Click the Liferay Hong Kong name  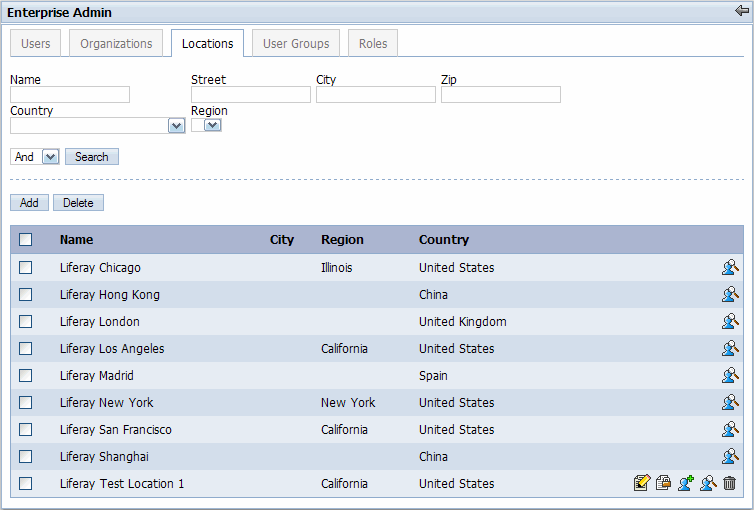click(x=110, y=294)
